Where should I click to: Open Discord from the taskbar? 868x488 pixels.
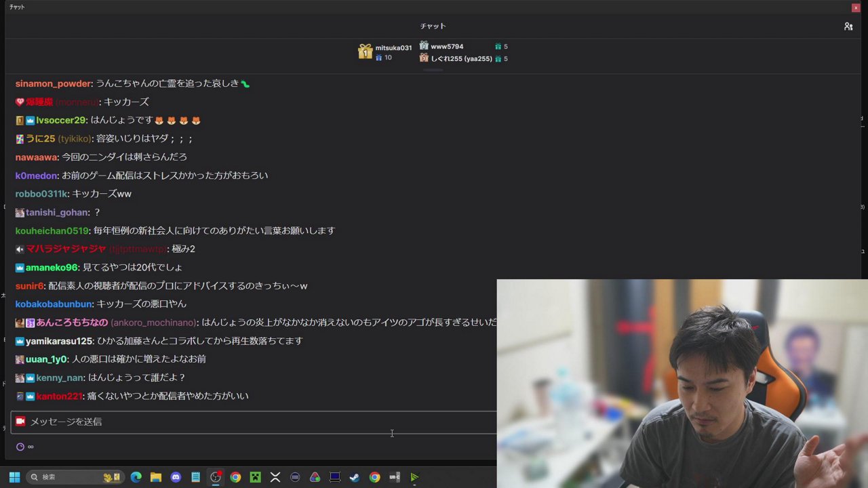coord(176,477)
